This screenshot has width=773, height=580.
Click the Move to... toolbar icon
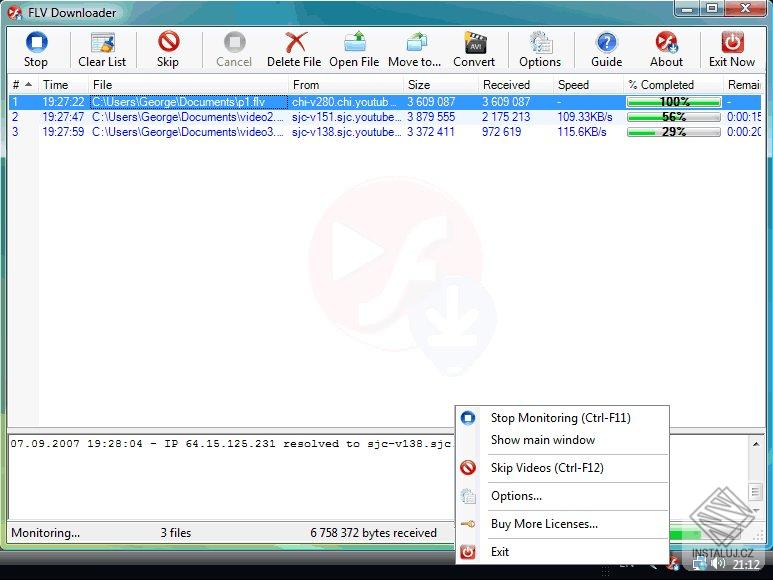[x=417, y=42]
